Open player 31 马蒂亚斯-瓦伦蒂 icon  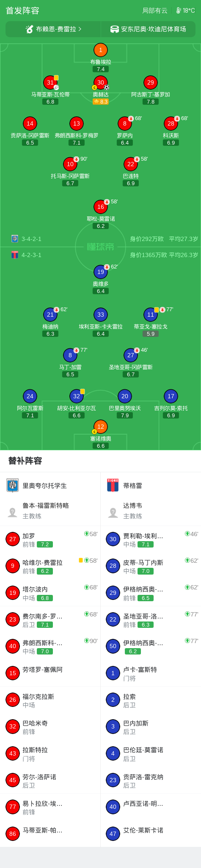click(x=50, y=82)
